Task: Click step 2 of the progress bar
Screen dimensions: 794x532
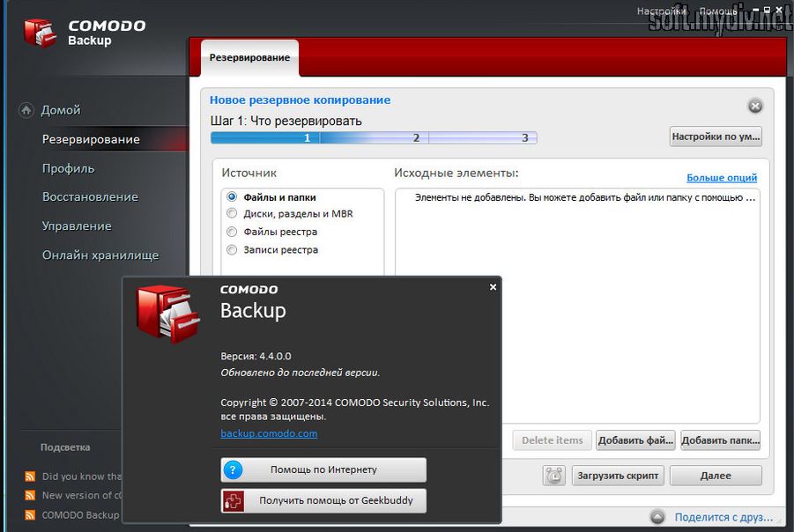Action: pyautogui.click(x=375, y=137)
